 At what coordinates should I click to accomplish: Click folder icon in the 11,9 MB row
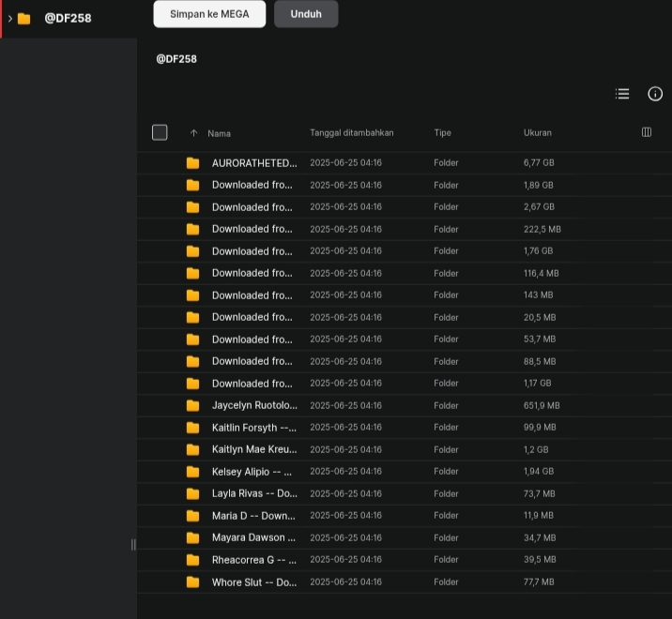click(x=192, y=516)
